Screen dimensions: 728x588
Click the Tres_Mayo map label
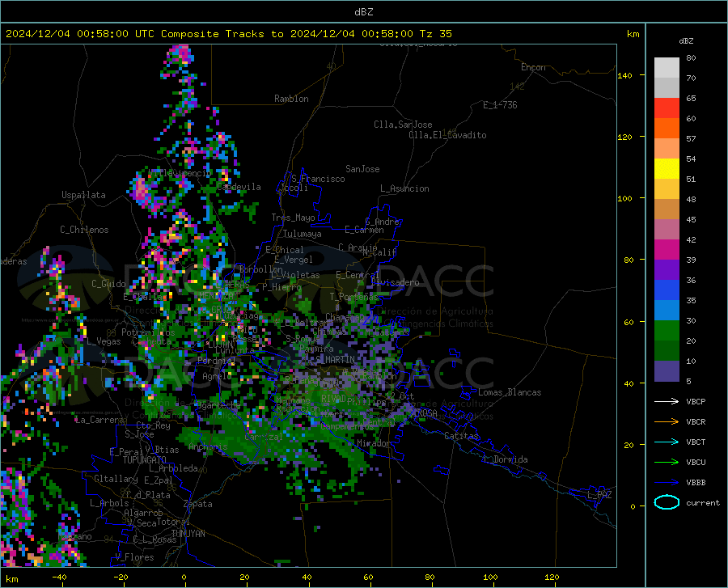click(x=293, y=218)
